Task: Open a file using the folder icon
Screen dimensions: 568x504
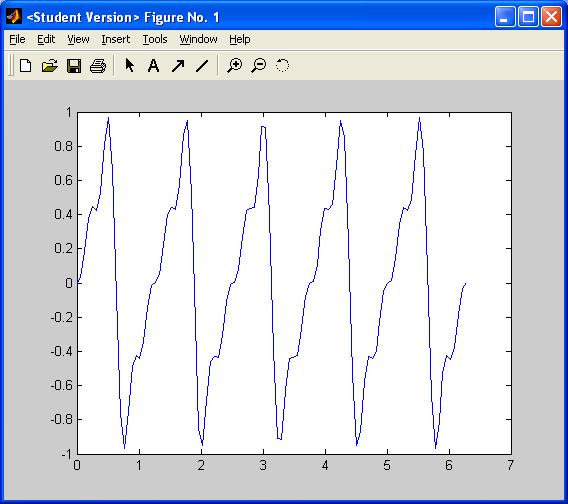Action: tap(50, 66)
